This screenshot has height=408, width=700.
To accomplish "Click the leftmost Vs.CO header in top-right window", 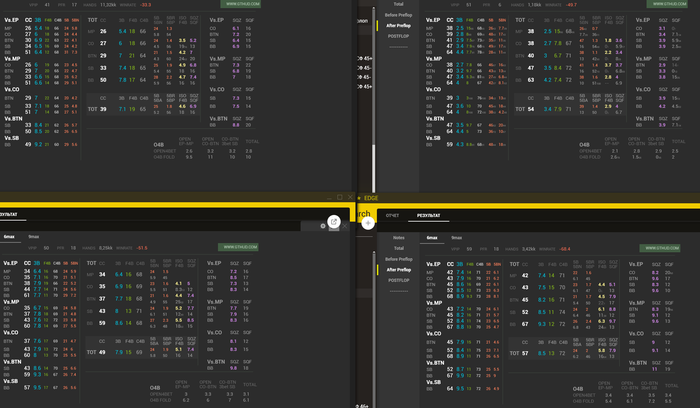I will point(433,89).
